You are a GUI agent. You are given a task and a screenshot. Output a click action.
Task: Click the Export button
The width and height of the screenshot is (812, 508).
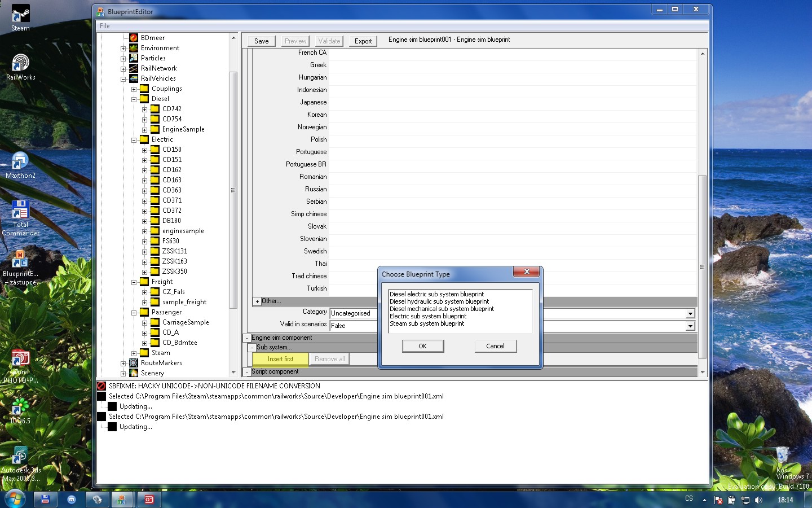pos(363,41)
